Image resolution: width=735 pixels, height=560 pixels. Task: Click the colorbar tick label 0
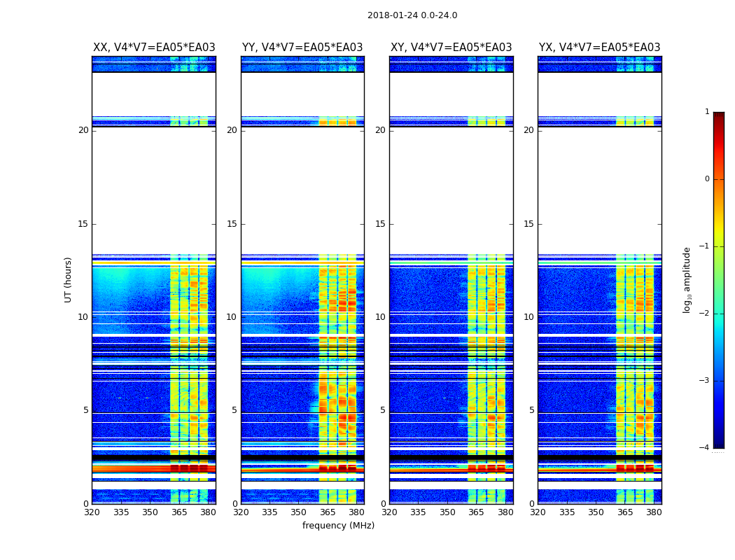707,179
